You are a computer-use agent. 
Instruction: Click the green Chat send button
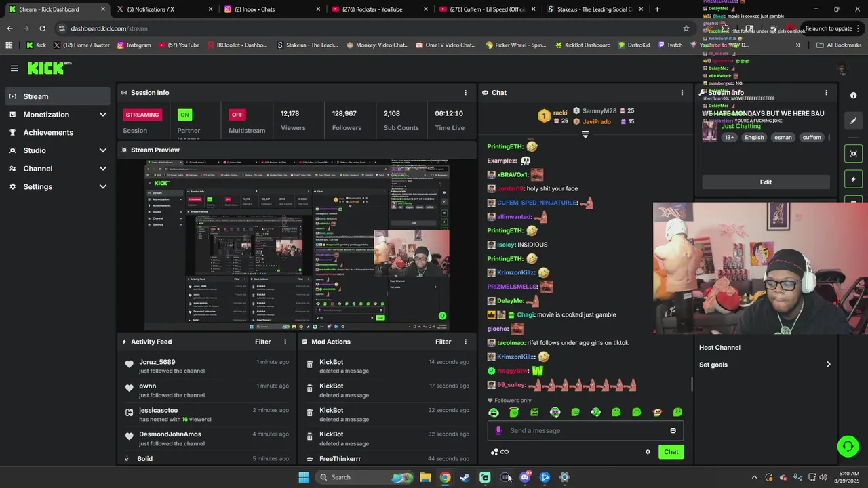(x=671, y=452)
